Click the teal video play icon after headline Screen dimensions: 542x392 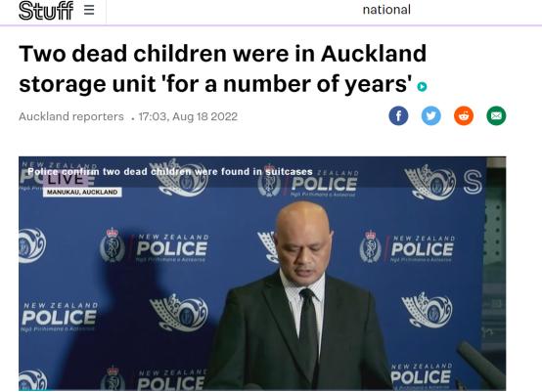(x=422, y=86)
